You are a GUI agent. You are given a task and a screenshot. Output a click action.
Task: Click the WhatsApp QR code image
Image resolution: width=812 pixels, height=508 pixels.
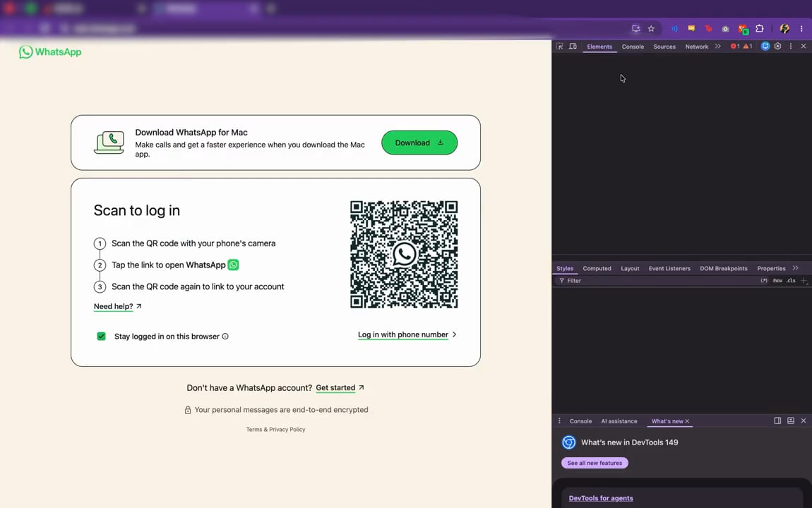(x=403, y=255)
